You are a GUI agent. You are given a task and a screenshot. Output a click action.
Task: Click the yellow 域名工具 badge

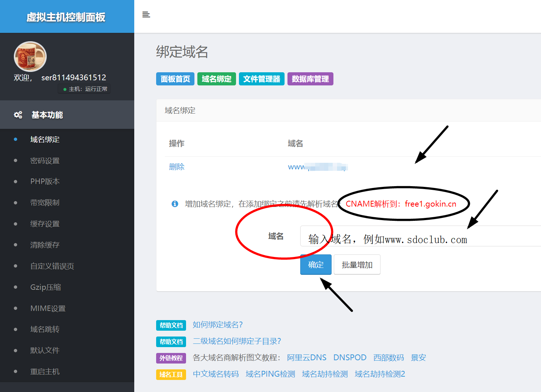(171, 374)
